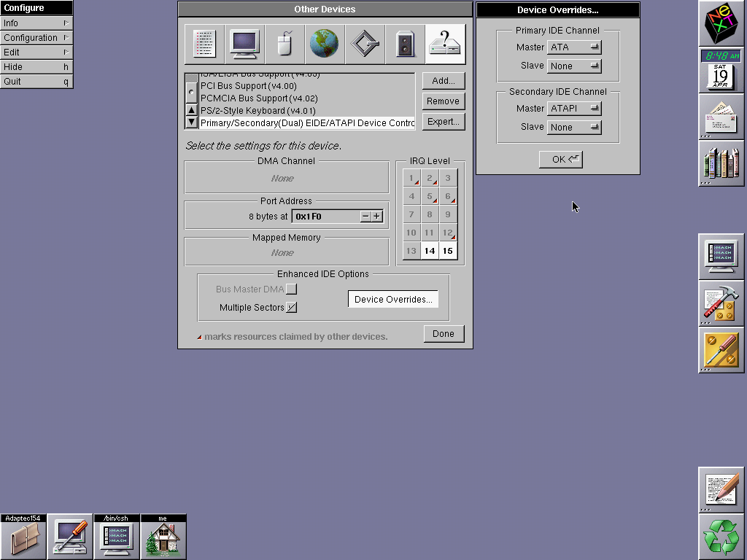This screenshot has width=747, height=560.
Task: Open the Network globe devices icon
Action: pos(324,44)
